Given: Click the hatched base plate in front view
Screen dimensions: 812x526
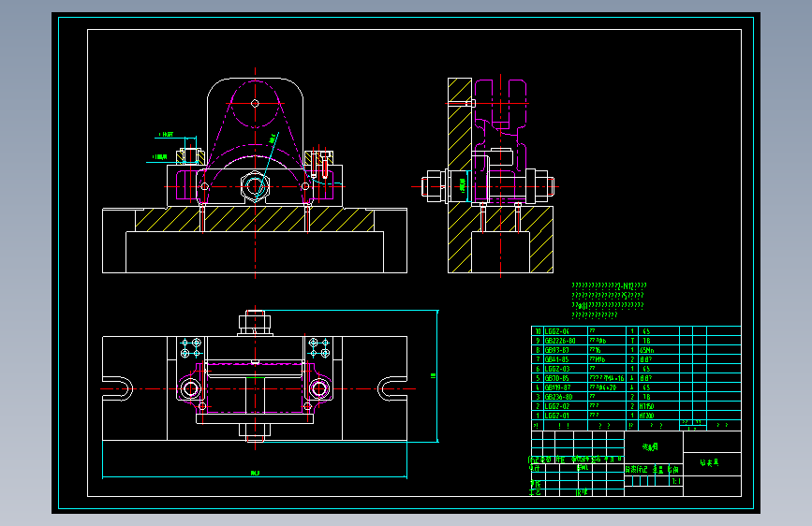Looking at the screenshot, I should pos(255,220).
